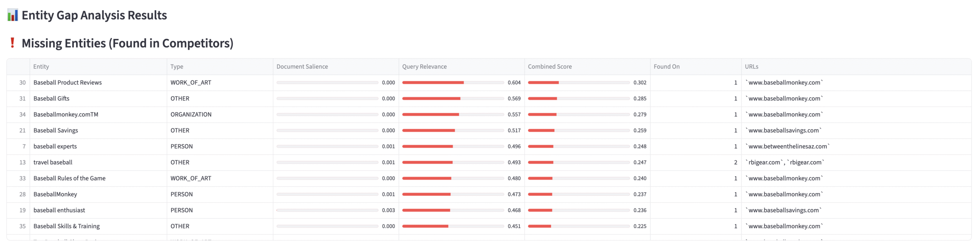Viewport: 980px width, 249px height.
Task: Click the Found On value 2 cell
Action: point(735,162)
